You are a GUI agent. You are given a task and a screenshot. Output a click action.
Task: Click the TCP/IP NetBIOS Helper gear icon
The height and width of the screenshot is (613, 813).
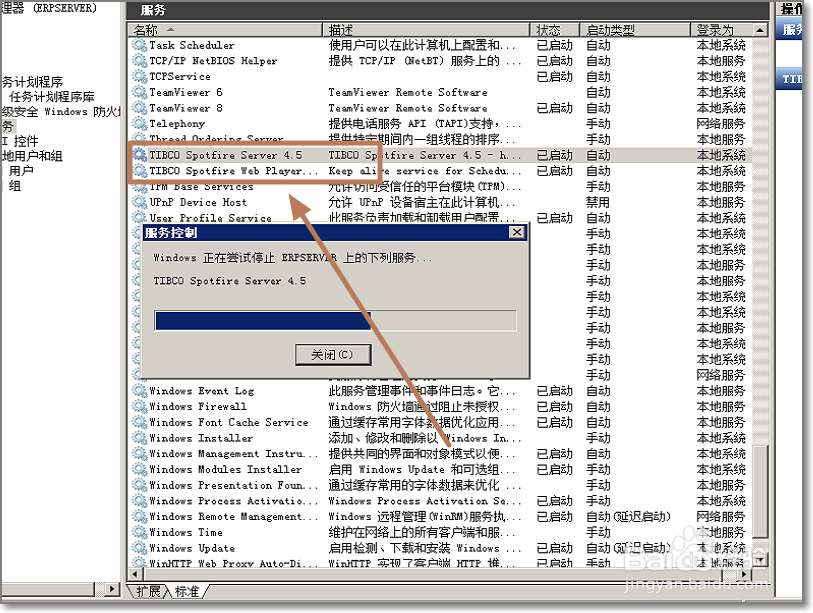click(x=139, y=61)
